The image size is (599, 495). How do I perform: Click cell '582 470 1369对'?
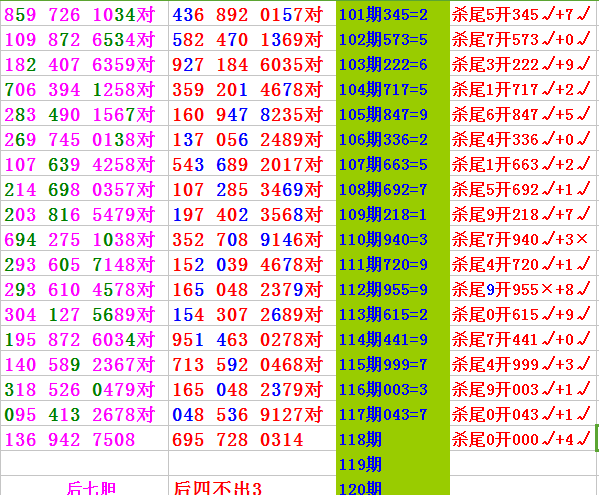tap(252, 39)
